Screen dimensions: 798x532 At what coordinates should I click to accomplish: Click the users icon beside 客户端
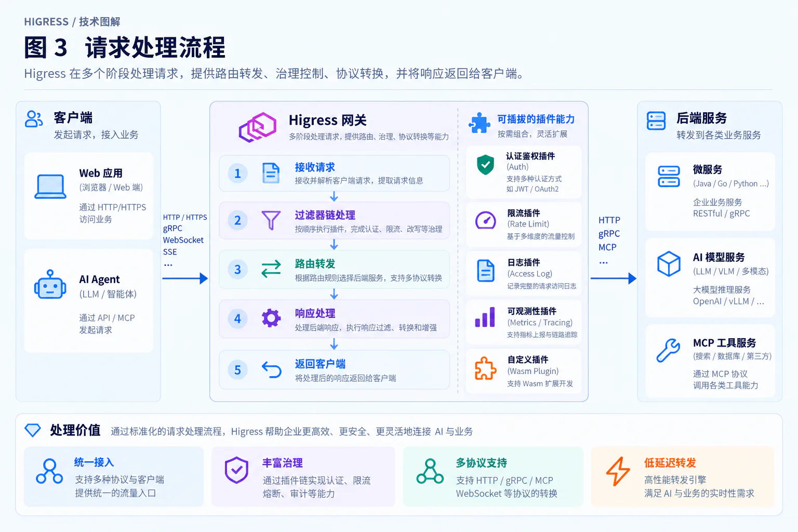coord(34,119)
